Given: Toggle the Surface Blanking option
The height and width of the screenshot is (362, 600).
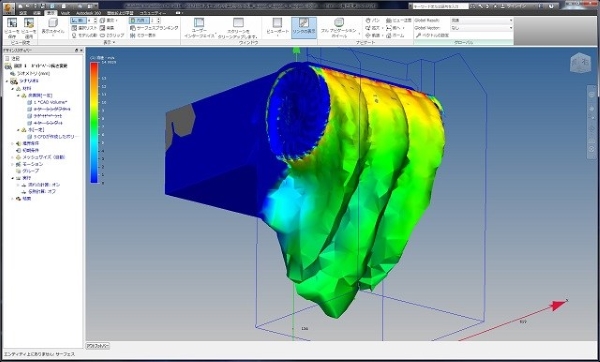Looking at the screenshot, I should coord(154,28).
